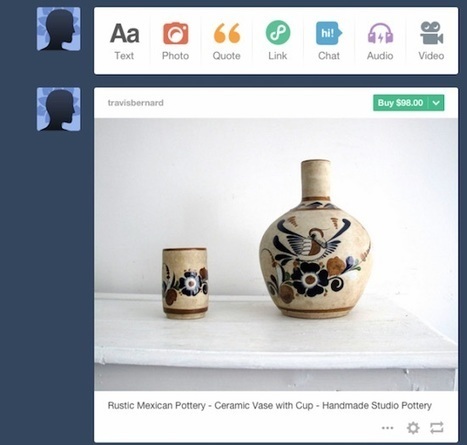Open the gear settings icon on post

(413, 427)
